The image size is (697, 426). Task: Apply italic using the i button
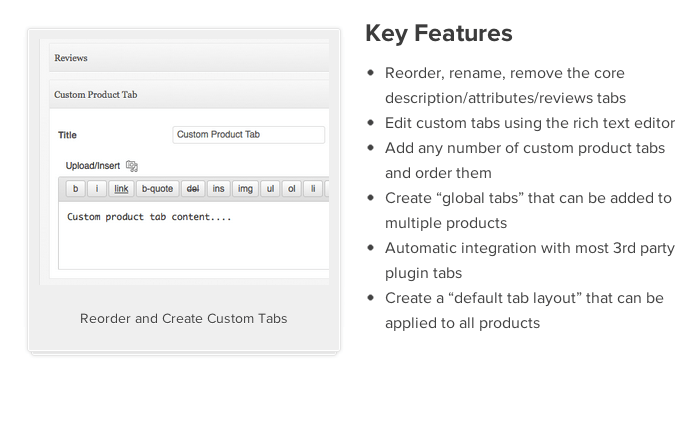click(97, 188)
